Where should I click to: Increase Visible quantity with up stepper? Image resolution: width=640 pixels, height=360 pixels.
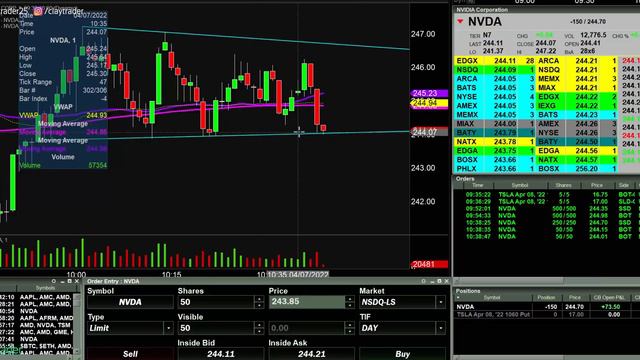(x=259, y=325)
